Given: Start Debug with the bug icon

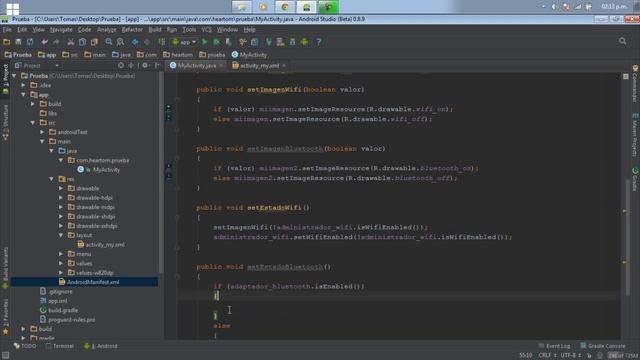Looking at the screenshot, I should coord(216,42).
